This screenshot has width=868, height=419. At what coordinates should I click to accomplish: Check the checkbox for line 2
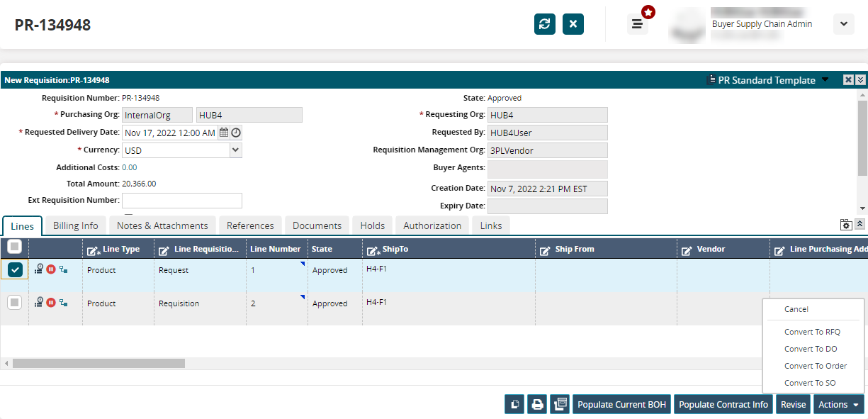[x=14, y=303]
